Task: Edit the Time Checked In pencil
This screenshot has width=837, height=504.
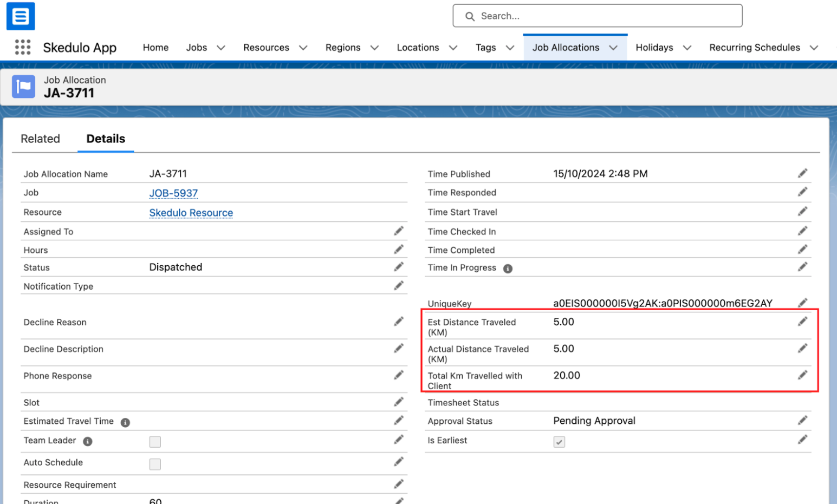Action: 803,231
